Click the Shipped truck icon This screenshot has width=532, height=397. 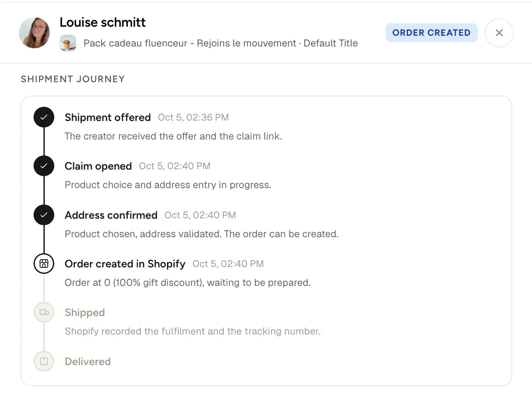coord(44,313)
